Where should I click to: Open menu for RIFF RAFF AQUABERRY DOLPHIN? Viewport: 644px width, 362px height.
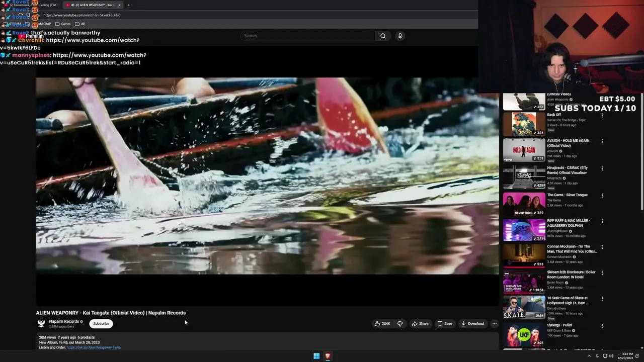pos(602,221)
